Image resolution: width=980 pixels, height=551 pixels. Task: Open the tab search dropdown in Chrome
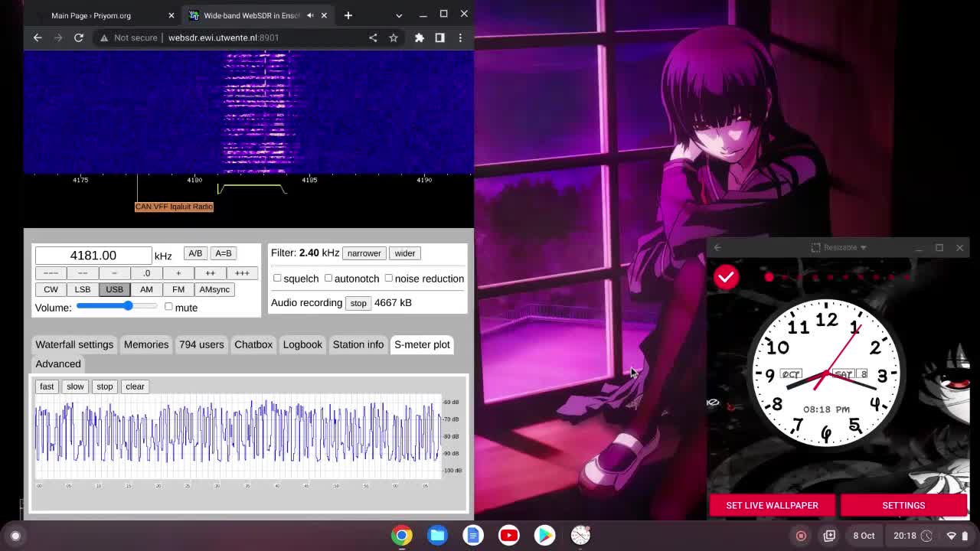[x=399, y=15]
